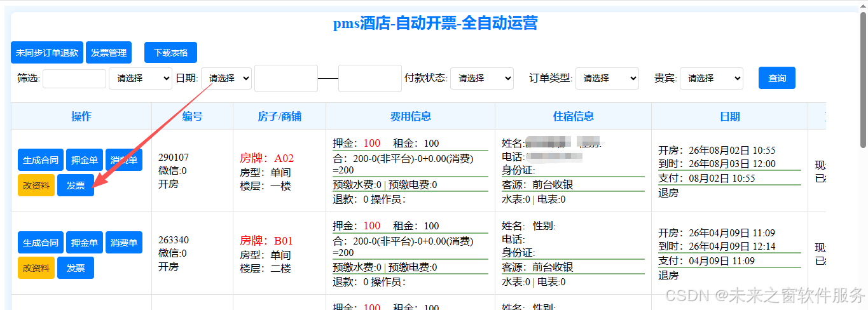Viewport: 868px width, 310px height.
Task: Click the 住宿信息 column header
Action: 573,116
